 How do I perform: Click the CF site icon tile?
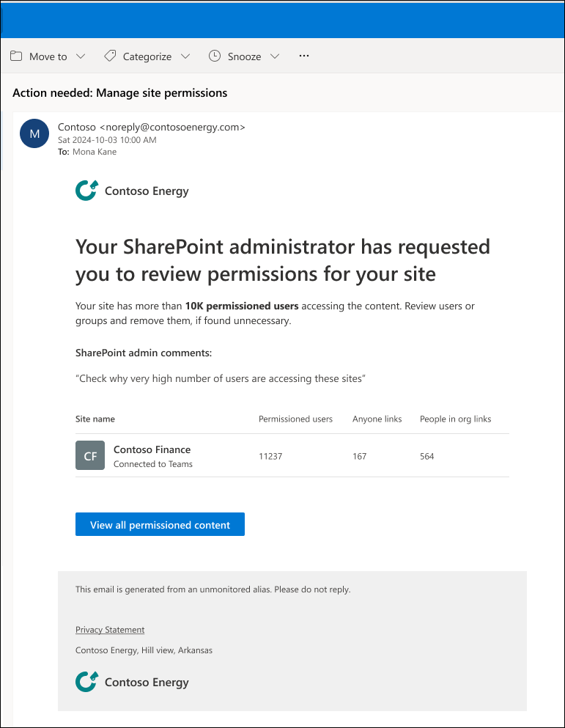coord(90,455)
